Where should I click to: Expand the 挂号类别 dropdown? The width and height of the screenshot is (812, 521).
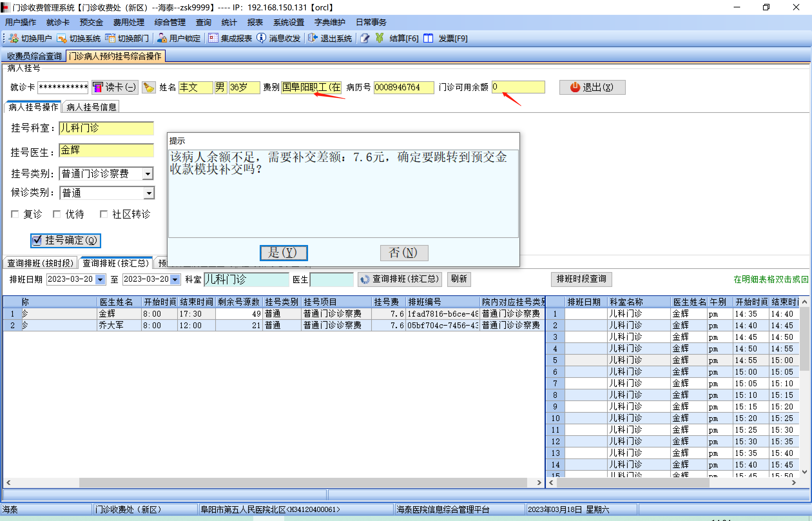148,174
